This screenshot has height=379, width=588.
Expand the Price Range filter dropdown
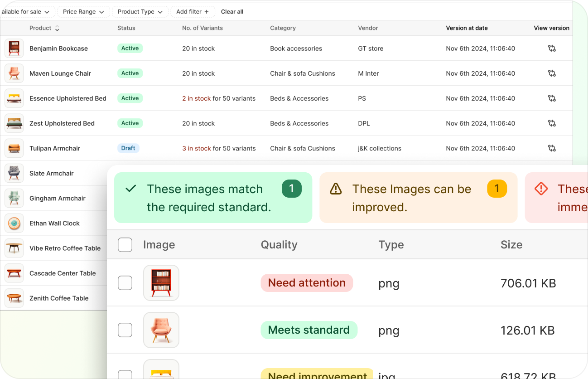pyautogui.click(x=83, y=12)
